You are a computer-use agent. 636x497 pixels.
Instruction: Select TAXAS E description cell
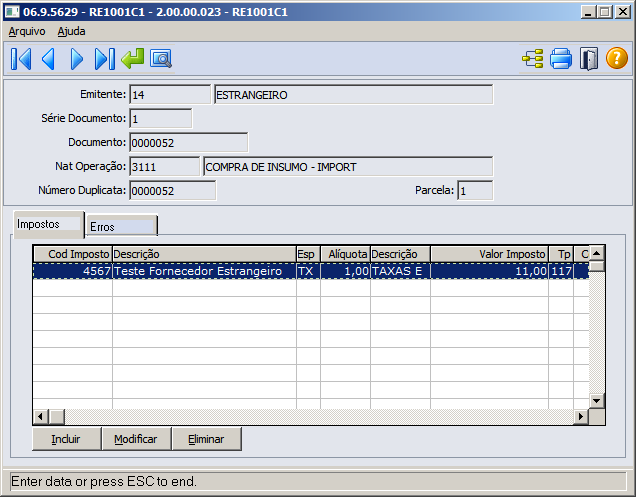click(x=400, y=271)
